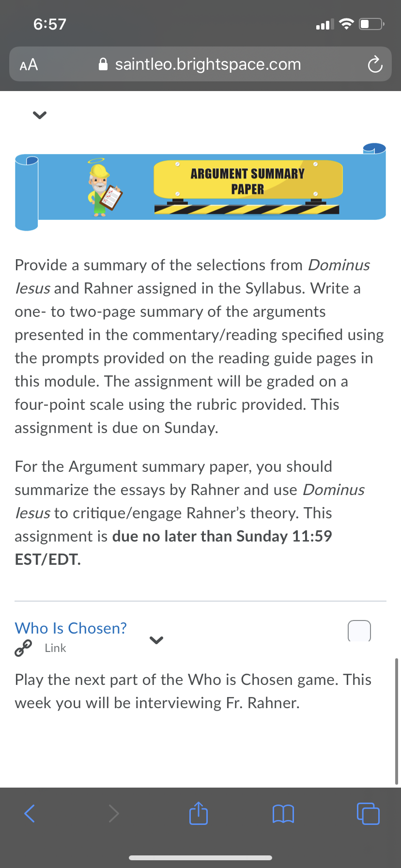The height and width of the screenshot is (868, 401).
Task: Check the Who Is Chosen completion checkbox
Action: point(359,631)
